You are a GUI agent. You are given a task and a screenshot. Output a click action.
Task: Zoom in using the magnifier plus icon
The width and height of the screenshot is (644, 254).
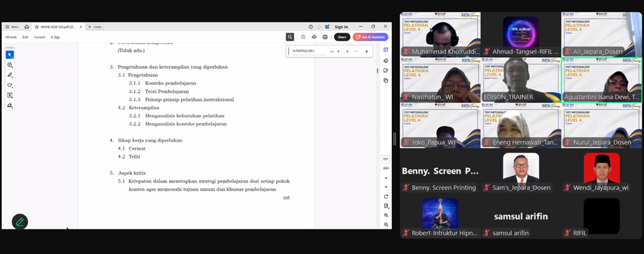pos(386,215)
